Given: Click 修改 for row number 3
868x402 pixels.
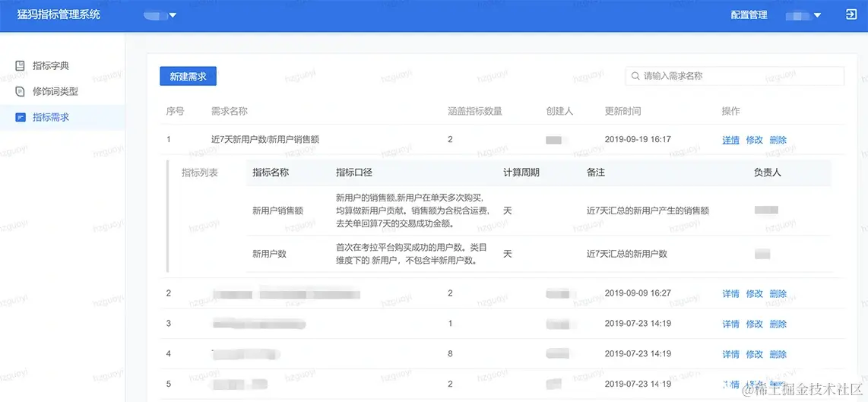Looking at the screenshot, I should (755, 324).
